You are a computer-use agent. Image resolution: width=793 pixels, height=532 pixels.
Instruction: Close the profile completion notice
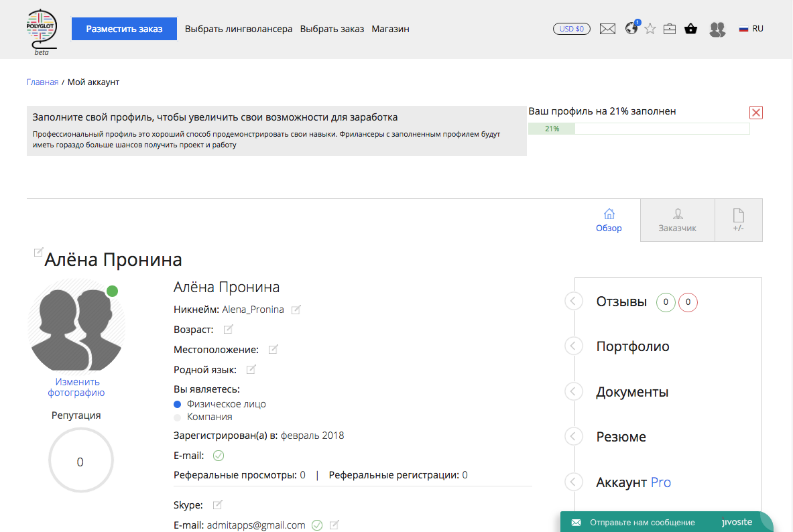[755, 112]
